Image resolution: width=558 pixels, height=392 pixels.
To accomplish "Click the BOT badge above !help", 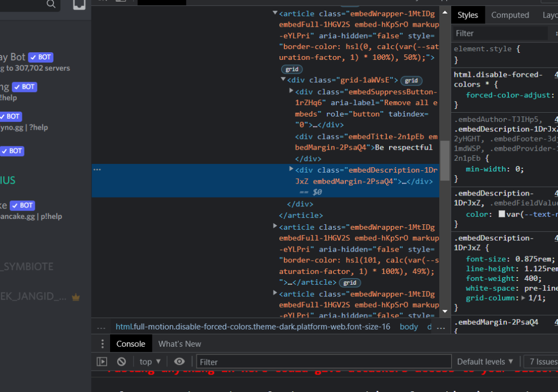I will pos(25,87).
